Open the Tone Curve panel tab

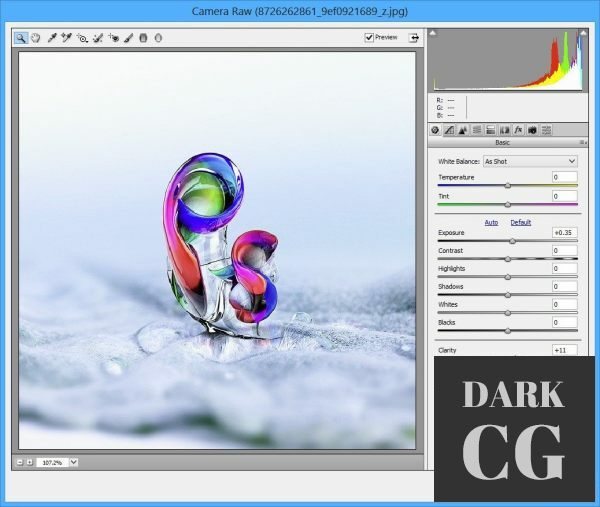(x=449, y=130)
